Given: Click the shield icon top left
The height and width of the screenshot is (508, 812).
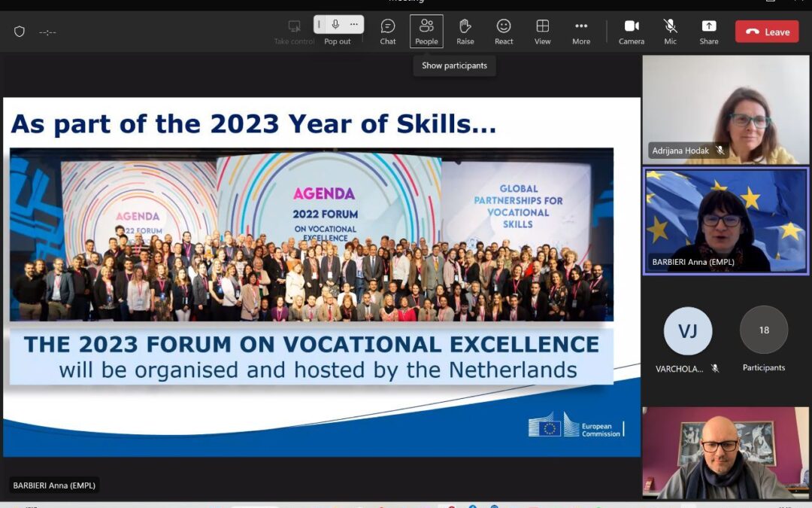Looking at the screenshot, I should point(19,32).
